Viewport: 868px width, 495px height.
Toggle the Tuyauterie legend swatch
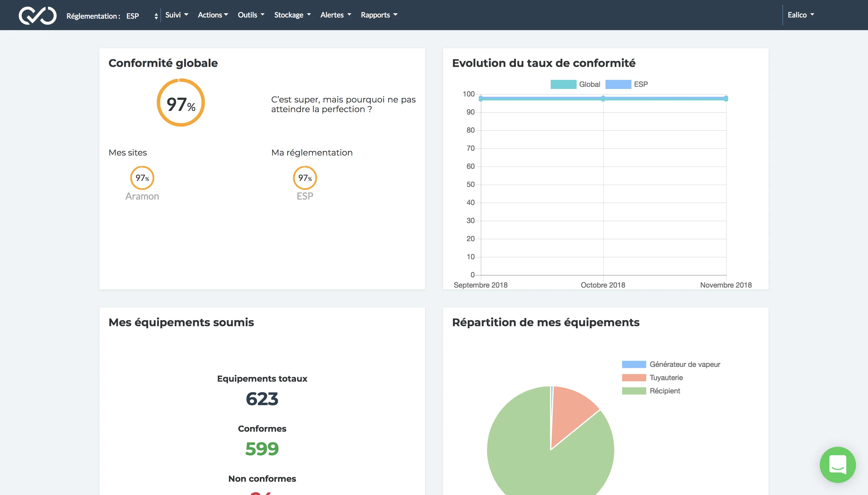click(x=634, y=378)
